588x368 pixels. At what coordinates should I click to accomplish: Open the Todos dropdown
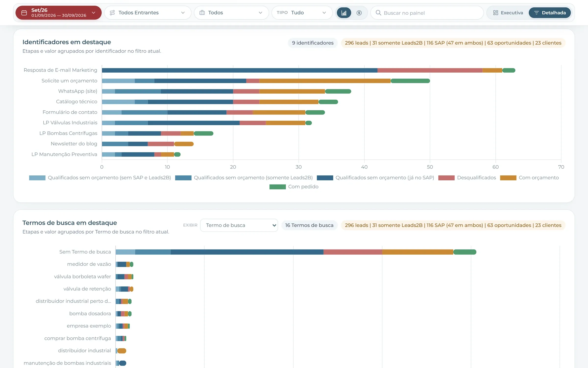[231, 13]
